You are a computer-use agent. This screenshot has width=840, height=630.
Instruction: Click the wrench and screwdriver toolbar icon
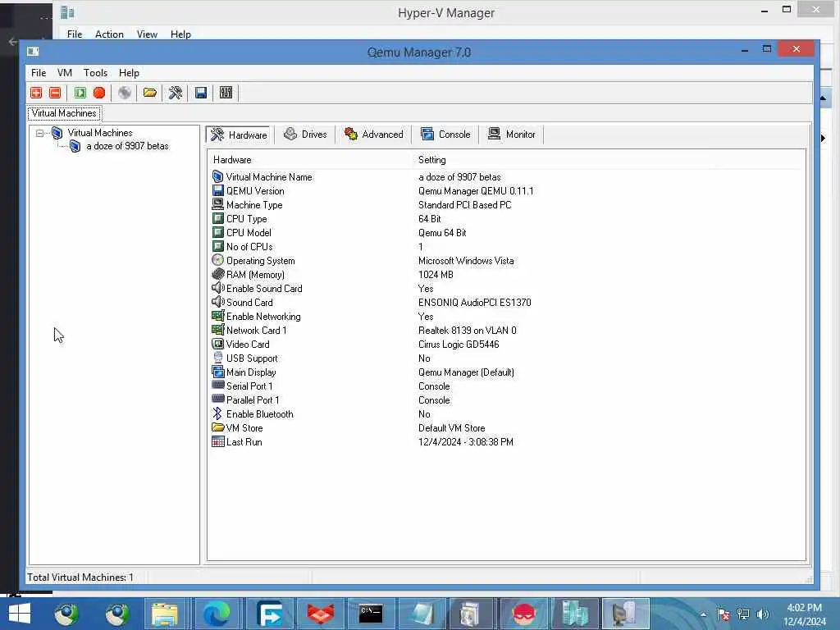[x=176, y=93]
